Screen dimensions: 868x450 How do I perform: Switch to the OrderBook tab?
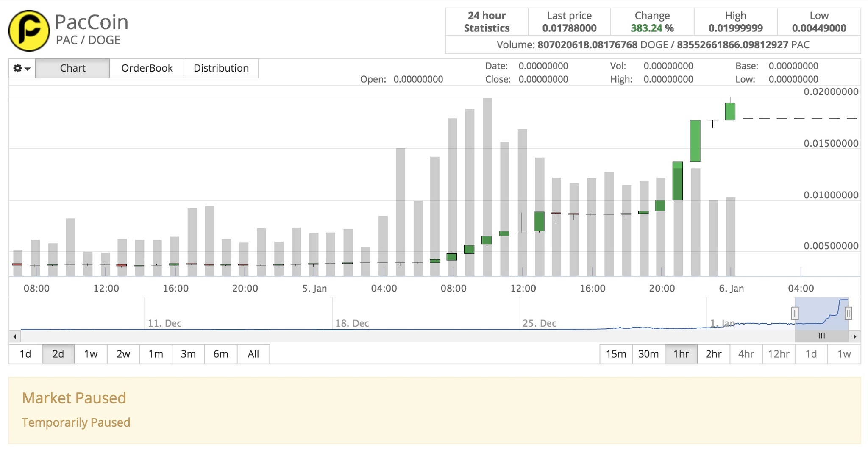click(x=147, y=68)
